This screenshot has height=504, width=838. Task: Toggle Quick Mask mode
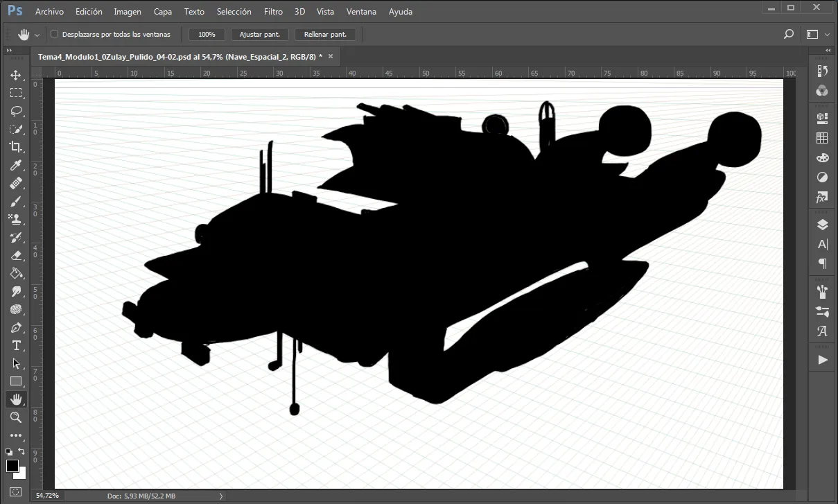tap(16, 492)
